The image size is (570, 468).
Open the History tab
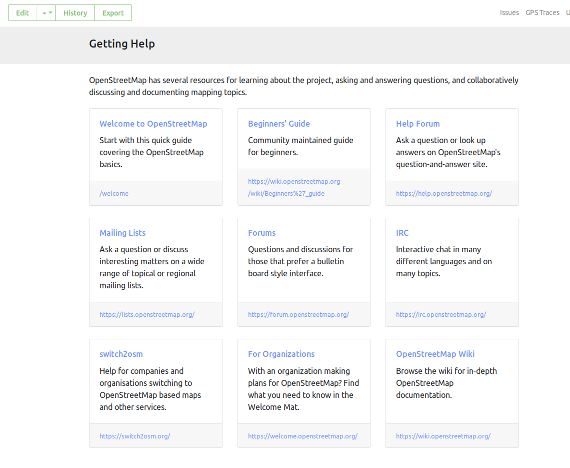[x=75, y=13]
